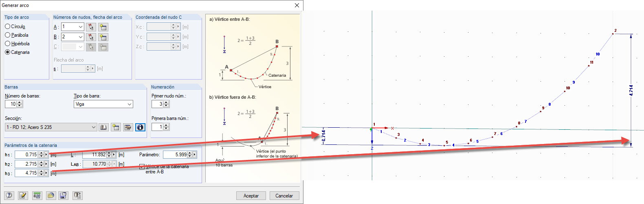The image size is (644, 204).
Task: Select the Catenaria arc type
Action: (x=7, y=52)
